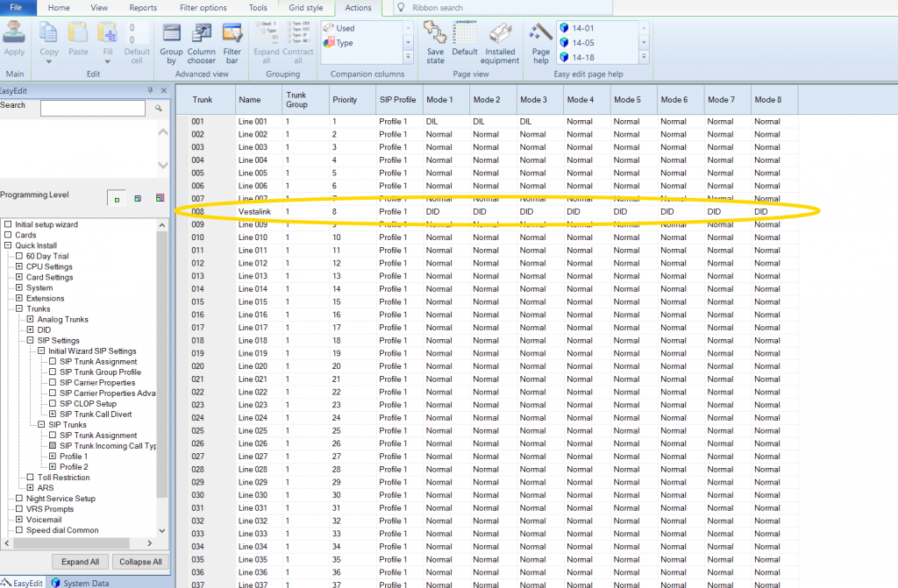
Task: Select the third Programming Level button
Action: point(160,199)
